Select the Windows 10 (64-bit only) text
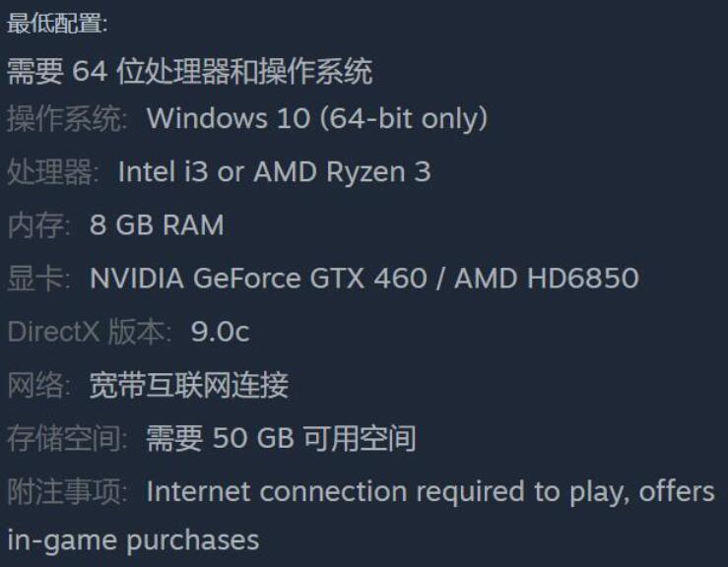The width and height of the screenshot is (728, 567). coord(317,119)
